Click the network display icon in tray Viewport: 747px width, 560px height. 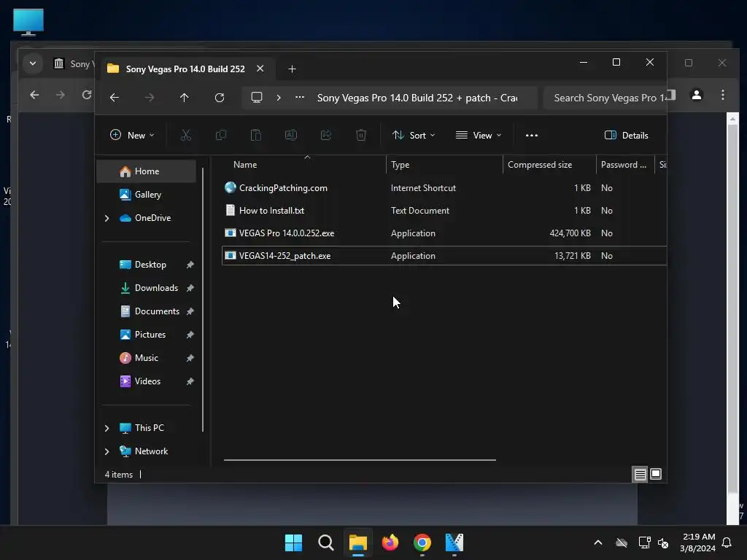click(x=644, y=542)
